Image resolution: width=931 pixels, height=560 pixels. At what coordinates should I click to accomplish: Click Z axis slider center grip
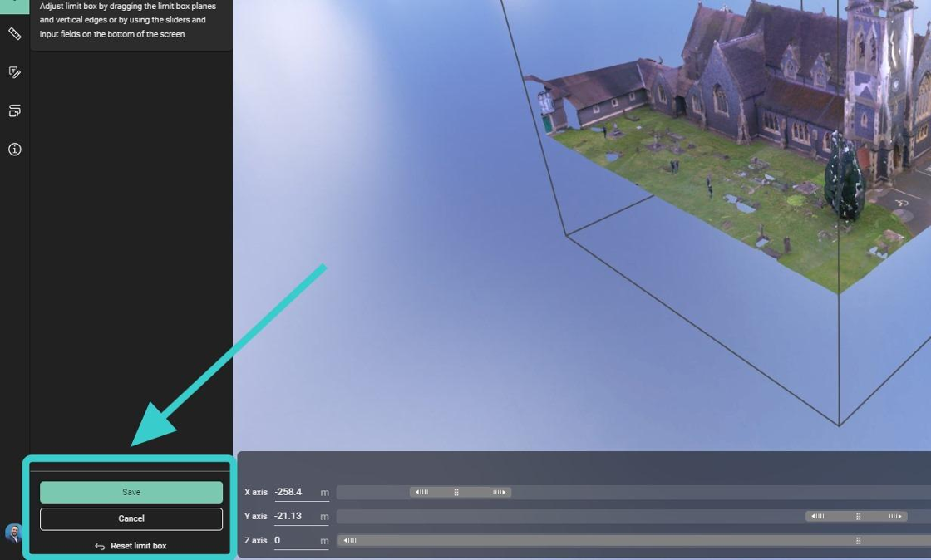[858, 540]
